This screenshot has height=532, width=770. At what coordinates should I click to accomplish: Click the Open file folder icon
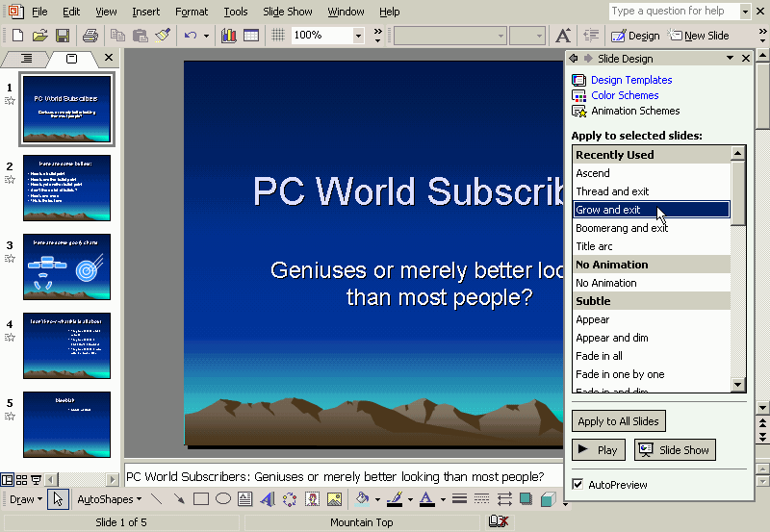tap(40, 36)
